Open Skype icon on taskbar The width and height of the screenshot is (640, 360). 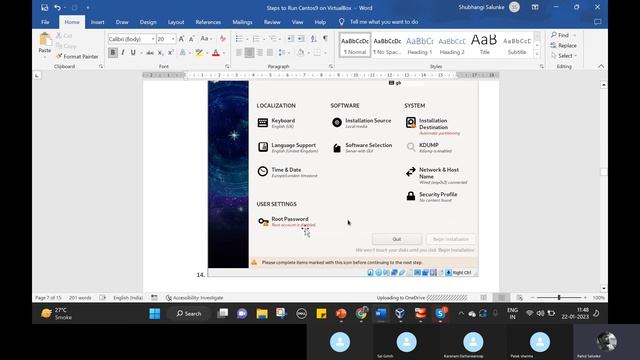(x=440, y=313)
